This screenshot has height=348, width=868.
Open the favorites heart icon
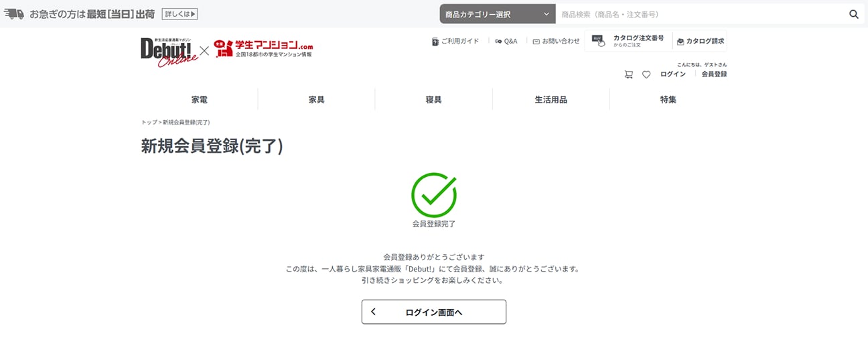point(646,74)
